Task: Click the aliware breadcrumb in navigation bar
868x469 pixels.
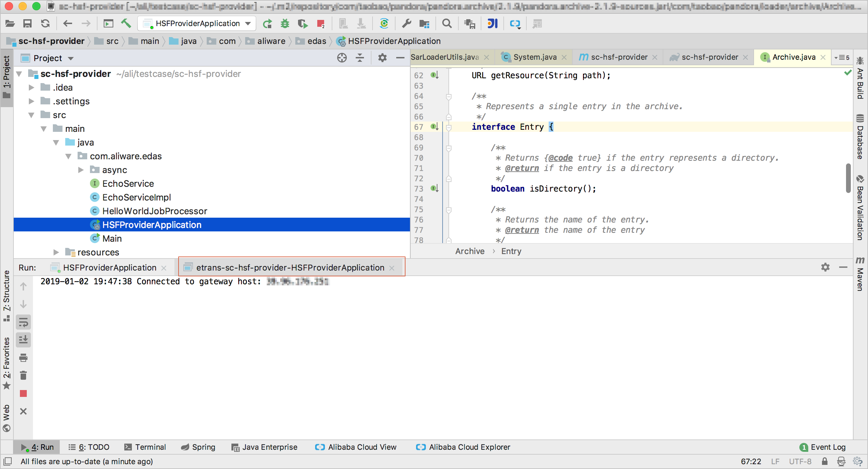Action: coord(265,41)
